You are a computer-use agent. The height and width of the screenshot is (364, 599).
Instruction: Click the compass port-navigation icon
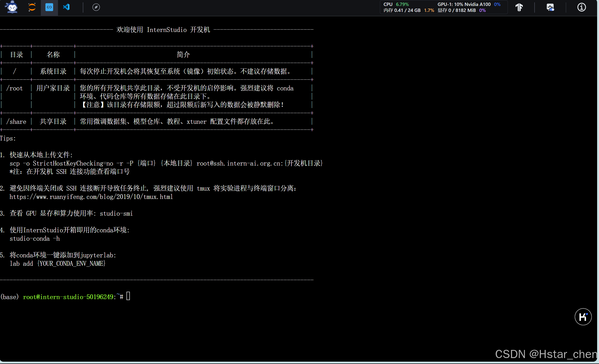pos(96,7)
